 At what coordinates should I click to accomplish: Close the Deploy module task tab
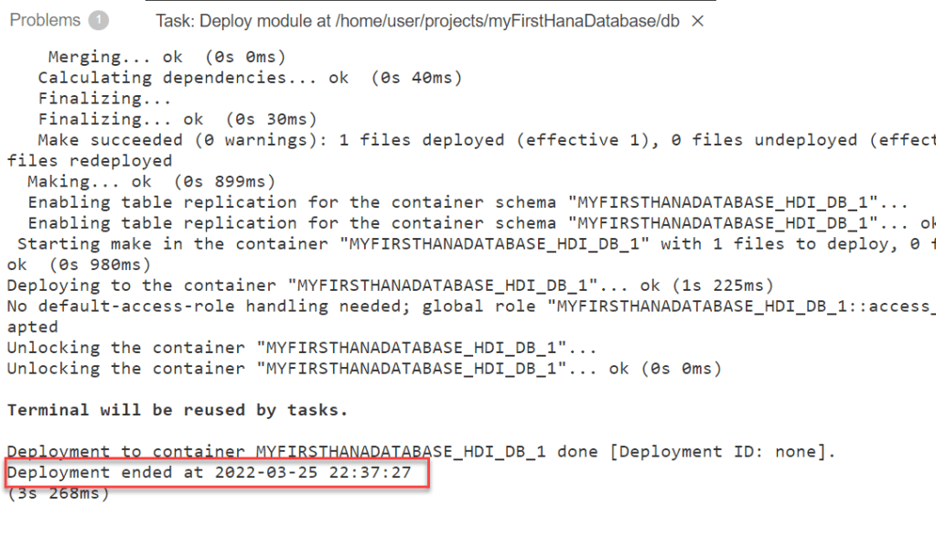click(698, 21)
